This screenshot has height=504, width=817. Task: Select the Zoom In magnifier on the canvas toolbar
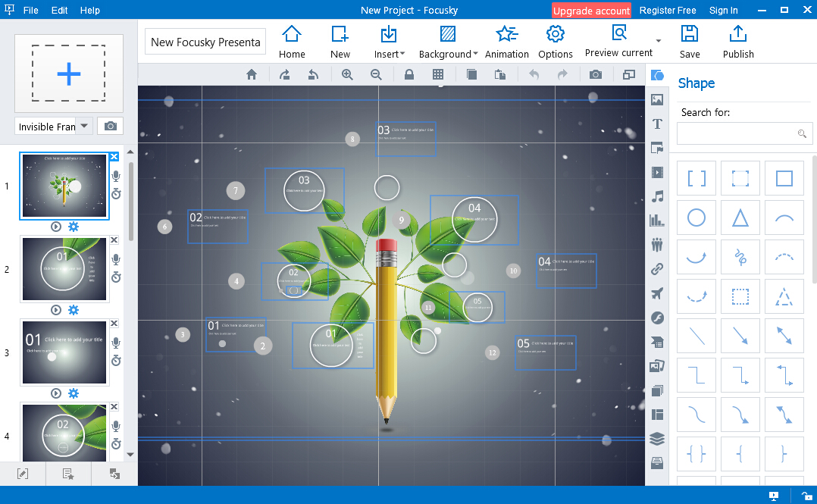(347, 74)
